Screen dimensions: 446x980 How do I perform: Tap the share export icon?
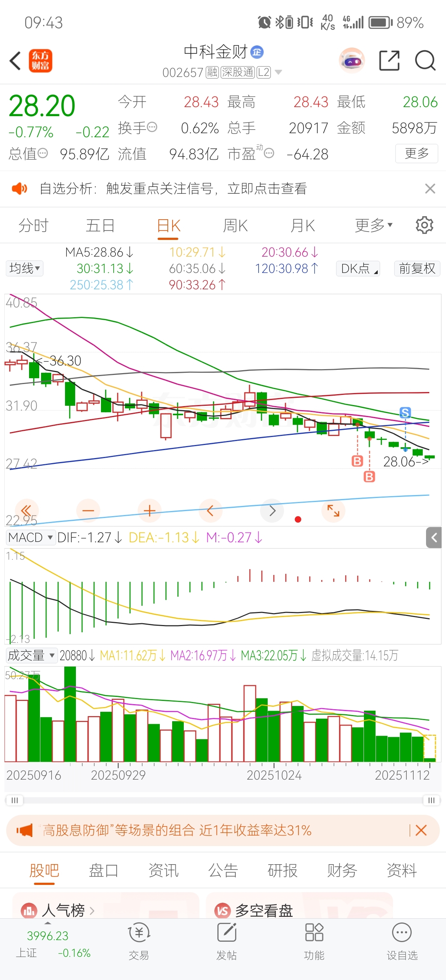(390, 61)
